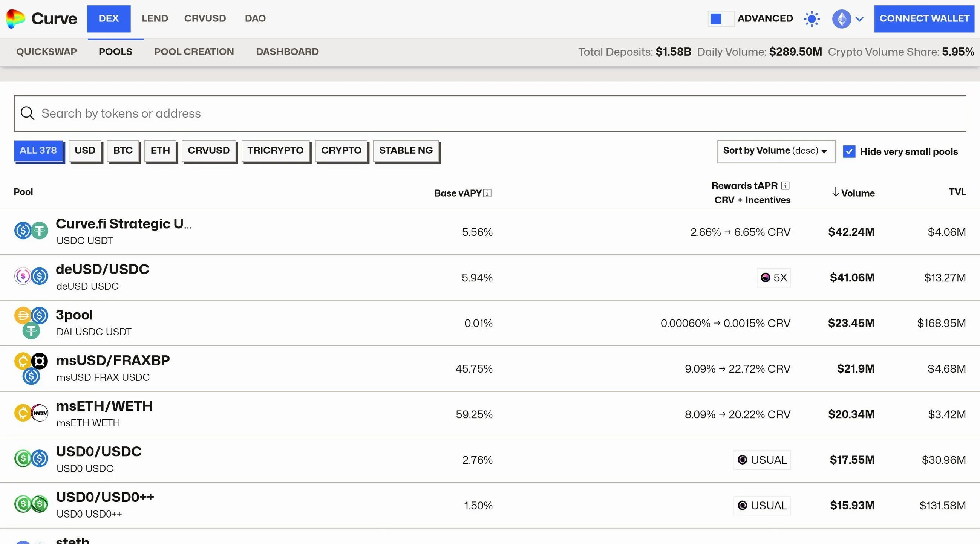Click the search by tokens input field
The image size is (980, 544).
495,113
